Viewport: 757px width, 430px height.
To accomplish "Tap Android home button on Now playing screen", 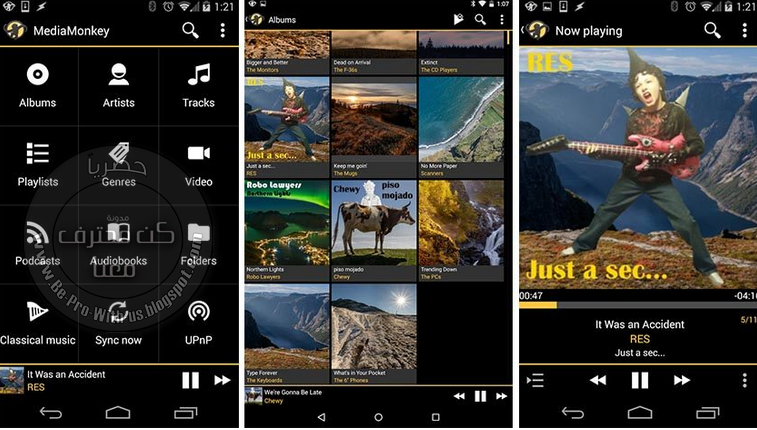I will [x=640, y=413].
